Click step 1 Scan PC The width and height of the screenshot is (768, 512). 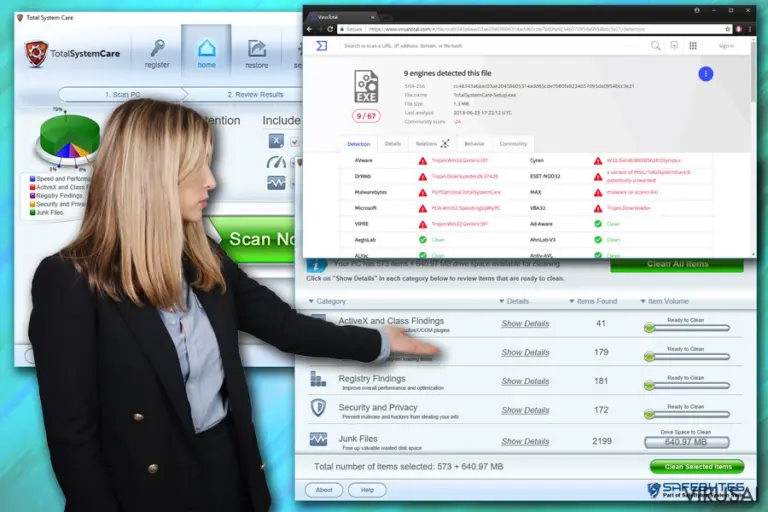122,94
